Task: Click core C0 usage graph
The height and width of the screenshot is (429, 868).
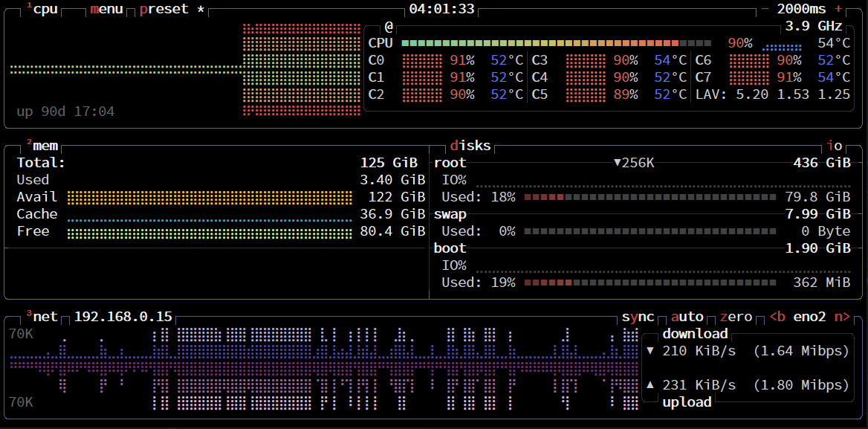Action: pos(421,60)
